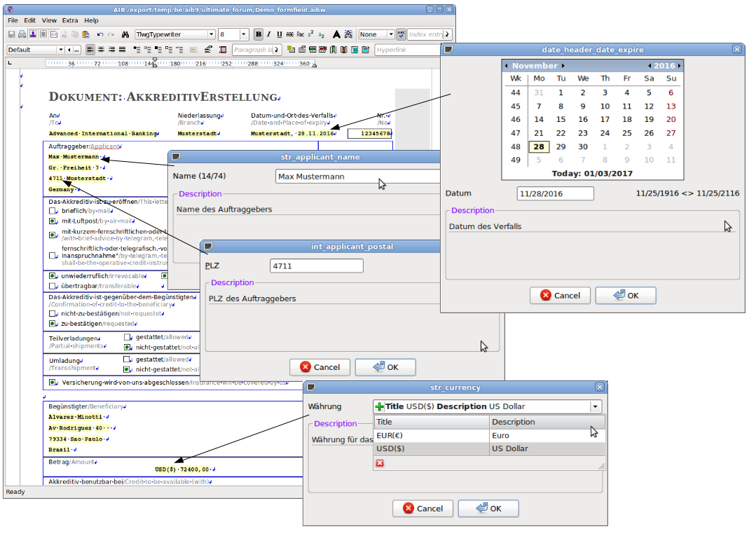Open the font size dropdown
The width and height of the screenshot is (756, 536).
[x=244, y=34]
